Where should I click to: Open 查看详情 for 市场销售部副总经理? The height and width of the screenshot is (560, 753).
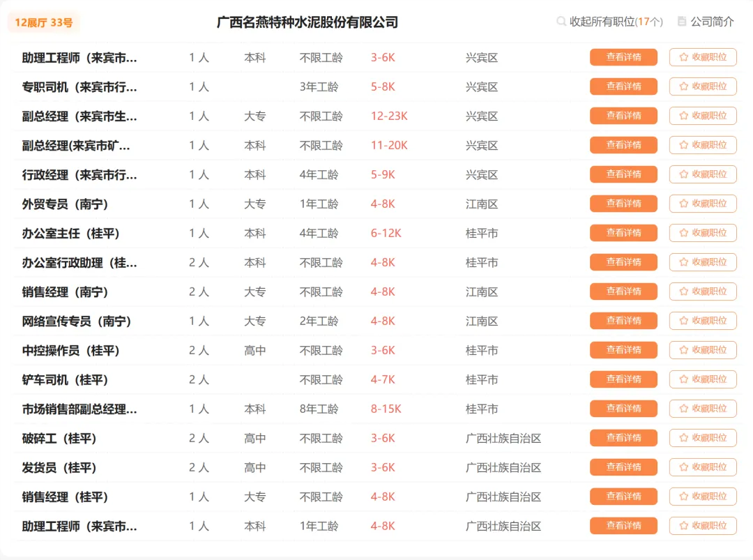point(623,409)
